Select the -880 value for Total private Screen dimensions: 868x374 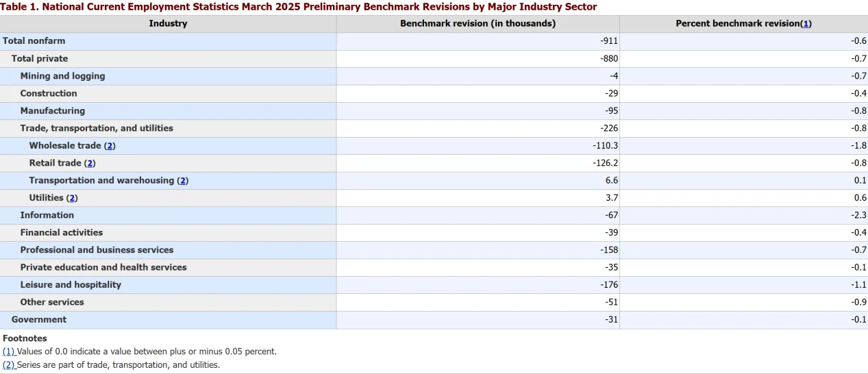pos(609,59)
